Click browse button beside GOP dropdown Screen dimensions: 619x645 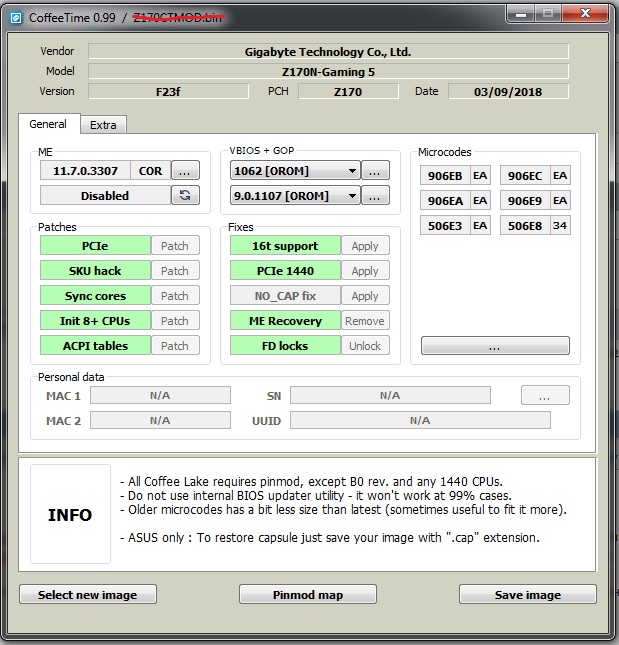[x=375, y=195]
